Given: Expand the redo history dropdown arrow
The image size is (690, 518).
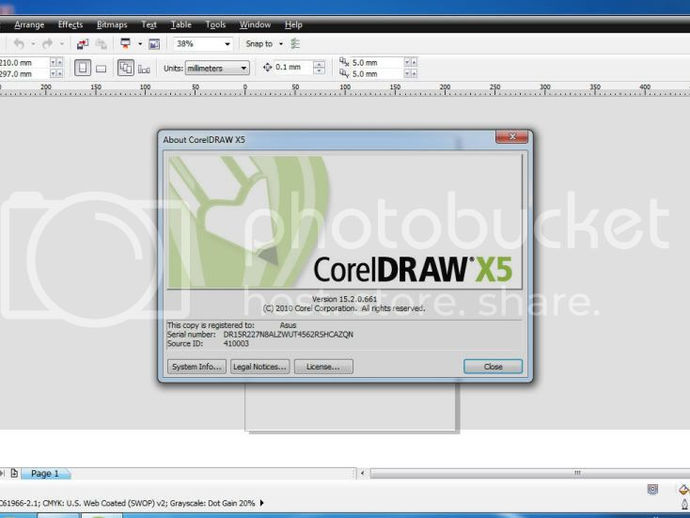Looking at the screenshot, I should (62, 44).
